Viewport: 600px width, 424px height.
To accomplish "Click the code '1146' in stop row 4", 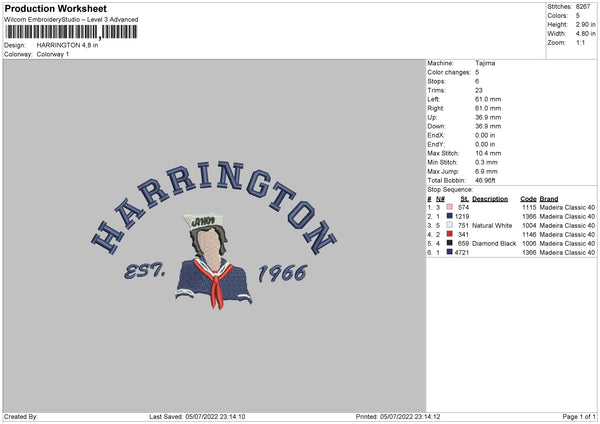I will [x=529, y=235].
